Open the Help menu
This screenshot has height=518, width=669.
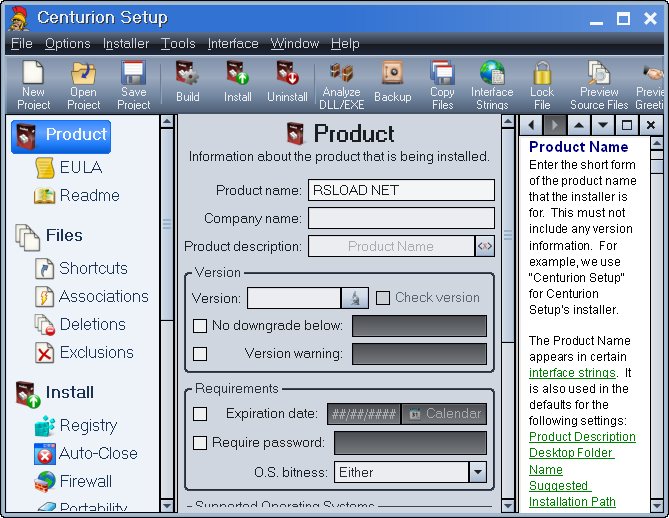(345, 44)
